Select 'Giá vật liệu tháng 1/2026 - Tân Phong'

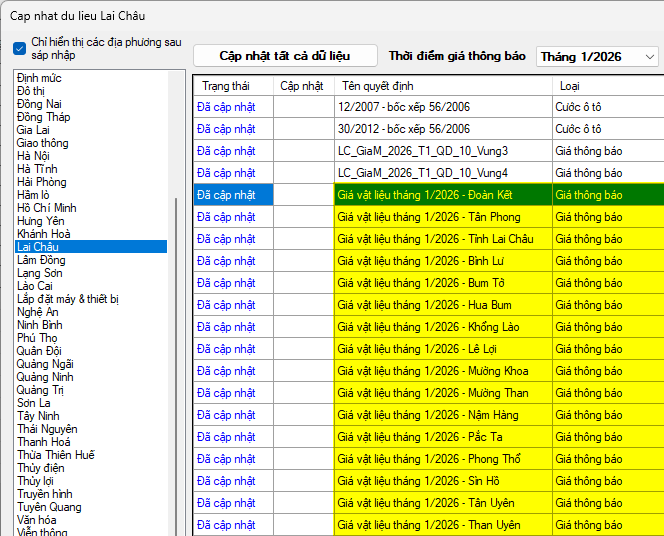[x=429, y=217]
